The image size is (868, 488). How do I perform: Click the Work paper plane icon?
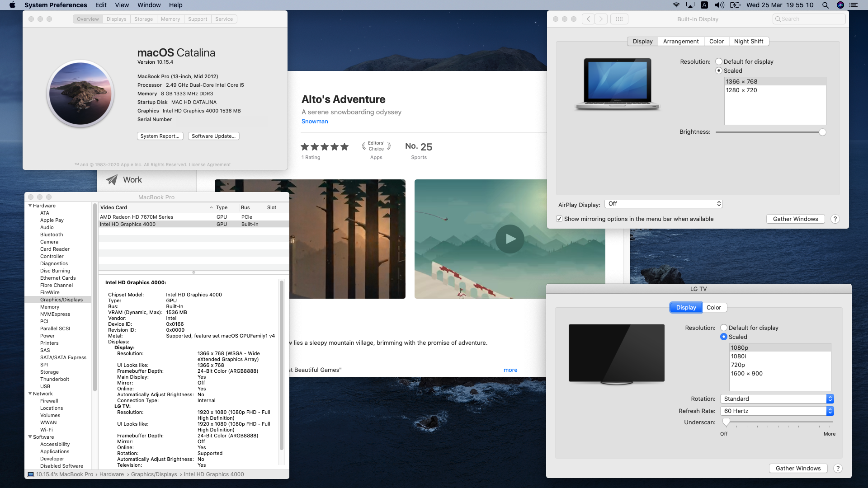point(112,180)
